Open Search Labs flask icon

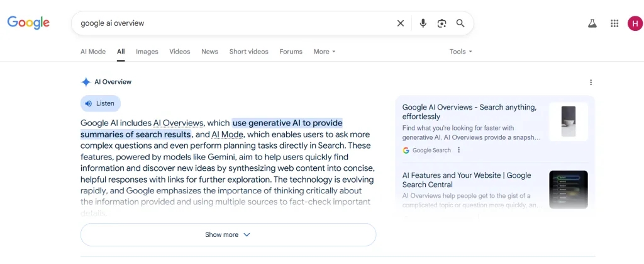(x=592, y=23)
